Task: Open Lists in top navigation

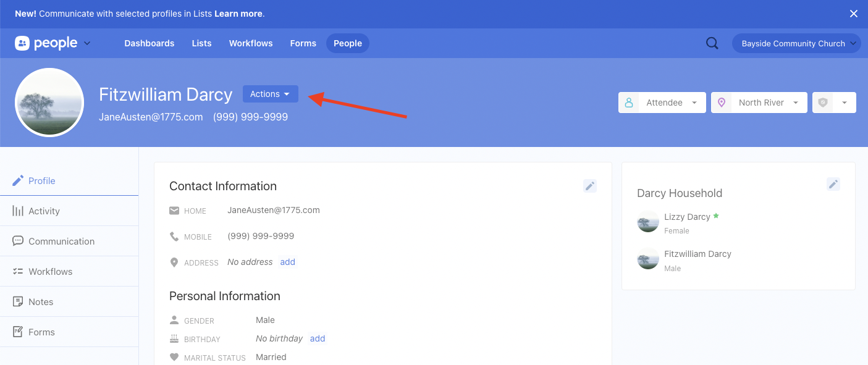Action: point(201,43)
